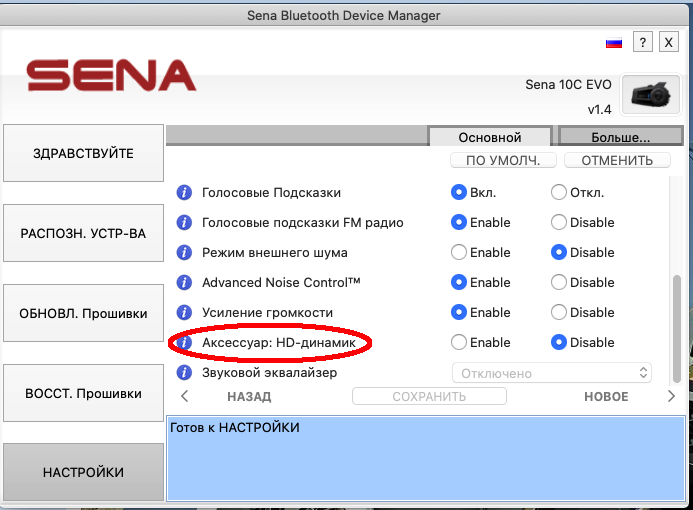
Task: Open the ОБНОВЛ. Прошивки section
Action: click(83, 313)
